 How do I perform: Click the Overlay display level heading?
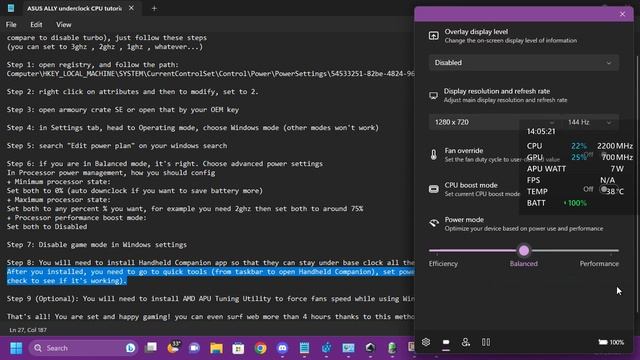(x=476, y=32)
